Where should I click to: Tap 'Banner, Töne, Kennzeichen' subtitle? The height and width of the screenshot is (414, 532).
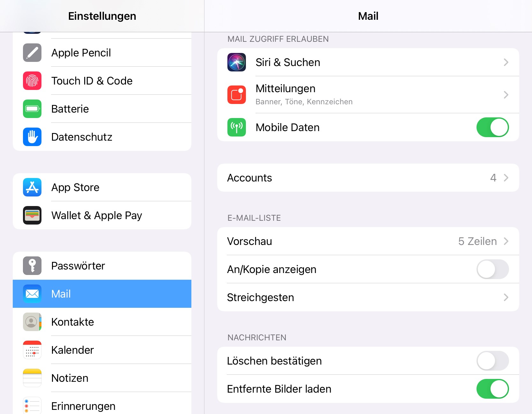tap(304, 102)
